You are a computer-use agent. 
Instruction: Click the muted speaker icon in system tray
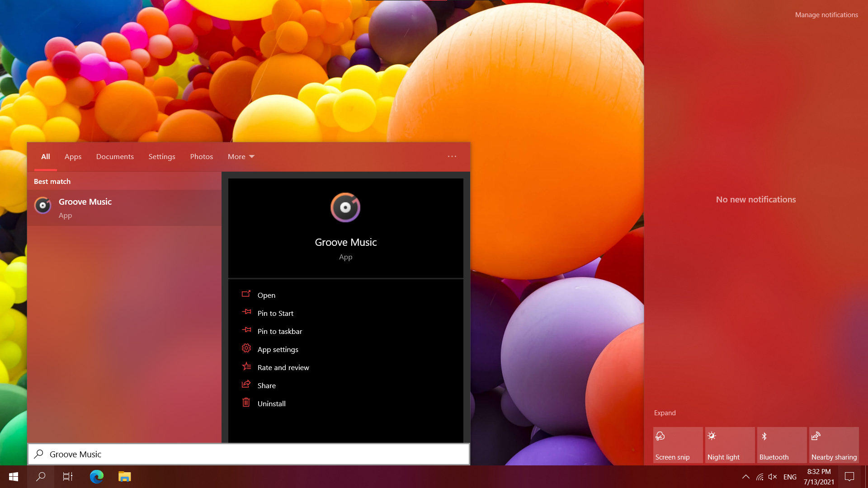point(773,477)
